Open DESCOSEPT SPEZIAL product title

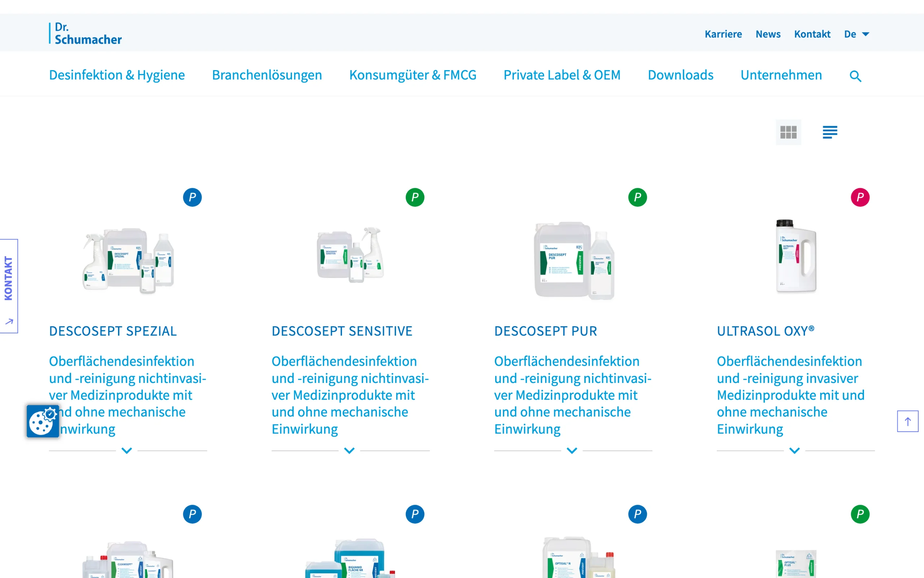113,331
